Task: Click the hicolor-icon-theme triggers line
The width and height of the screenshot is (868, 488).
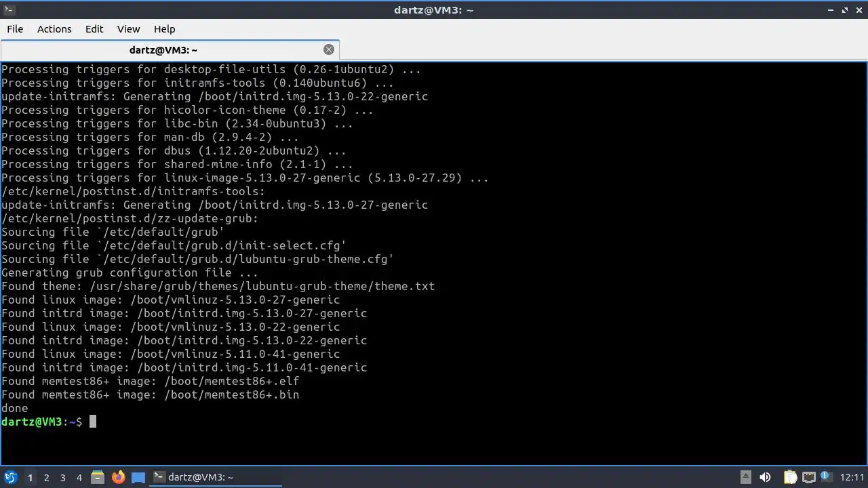Action: click(187, 110)
